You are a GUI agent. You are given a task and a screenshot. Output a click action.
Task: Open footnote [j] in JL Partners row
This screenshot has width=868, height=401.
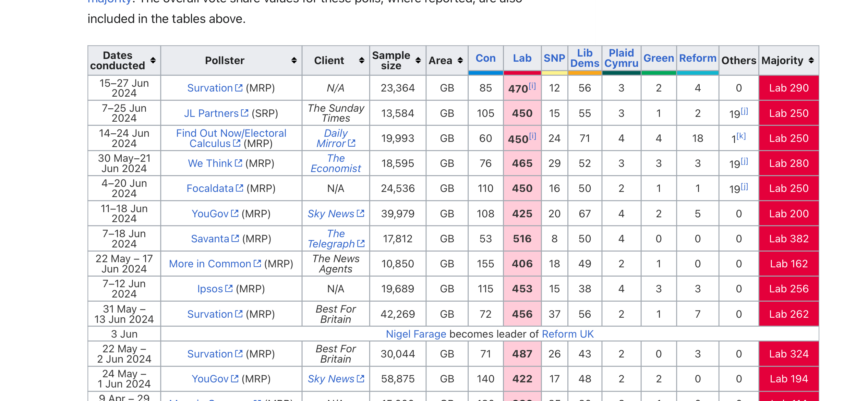click(x=744, y=111)
